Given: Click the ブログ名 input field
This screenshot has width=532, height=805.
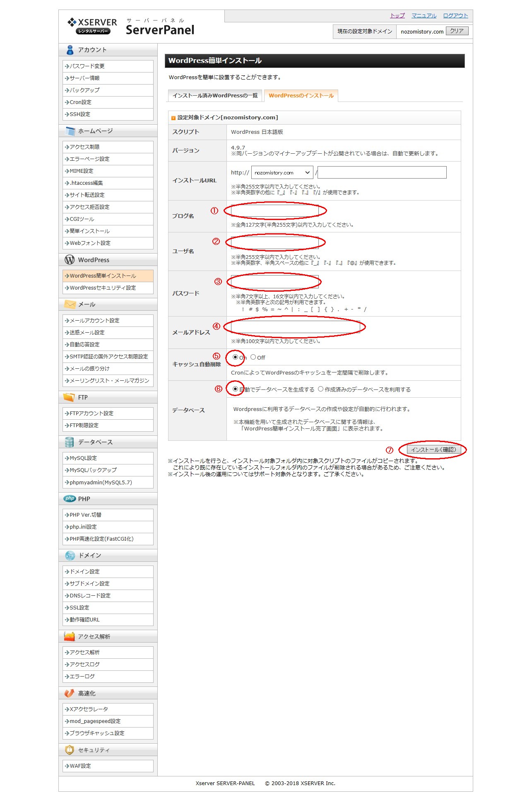Looking at the screenshot, I should tap(275, 211).
